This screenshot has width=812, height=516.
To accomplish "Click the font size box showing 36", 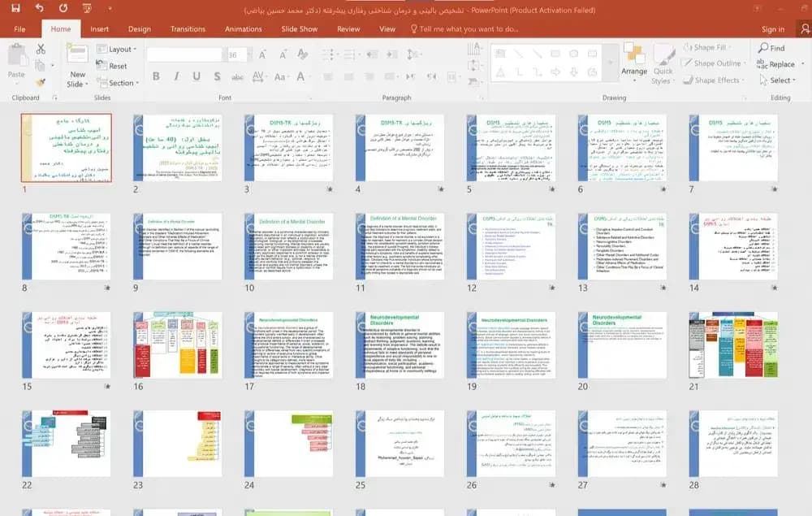I will click(236, 54).
